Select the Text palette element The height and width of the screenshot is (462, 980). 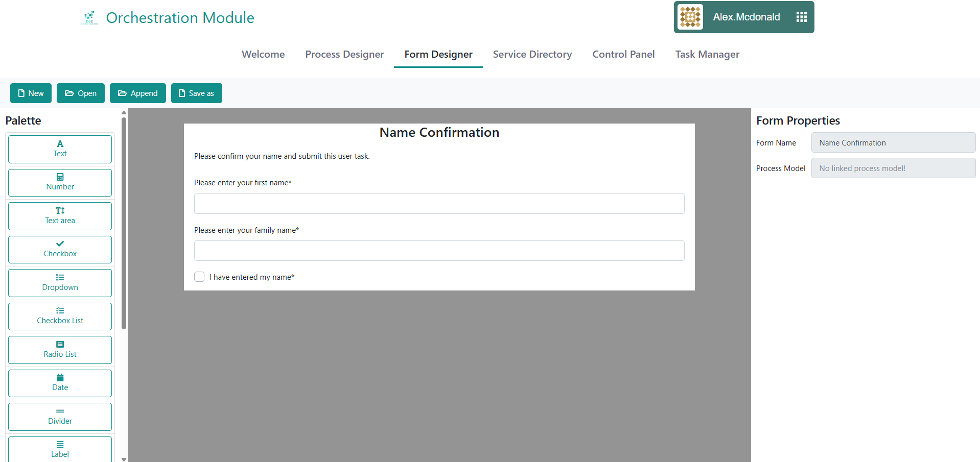click(60, 149)
